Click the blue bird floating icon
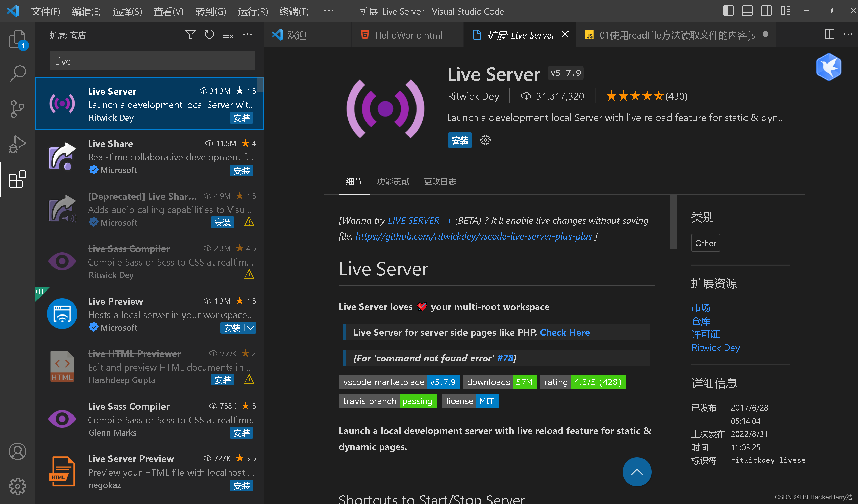The image size is (858, 504). (x=829, y=67)
